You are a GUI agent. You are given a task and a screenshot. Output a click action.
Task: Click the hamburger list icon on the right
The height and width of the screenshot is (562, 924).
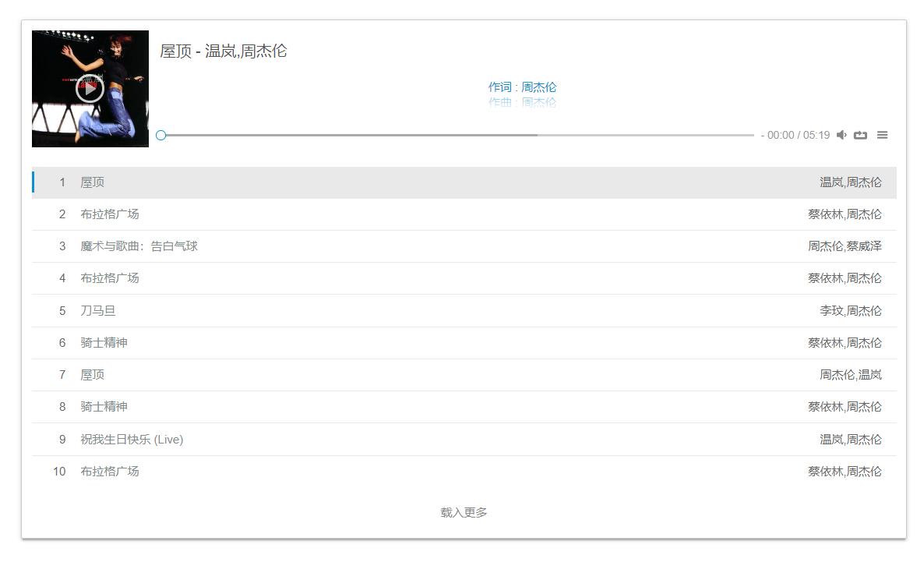(x=882, y=135)
